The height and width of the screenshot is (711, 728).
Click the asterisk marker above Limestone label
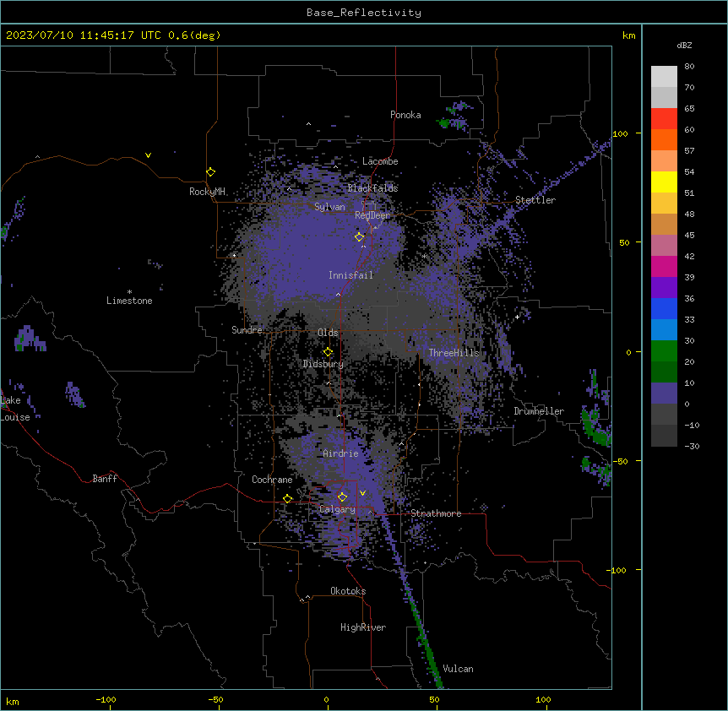coord(129,292)
